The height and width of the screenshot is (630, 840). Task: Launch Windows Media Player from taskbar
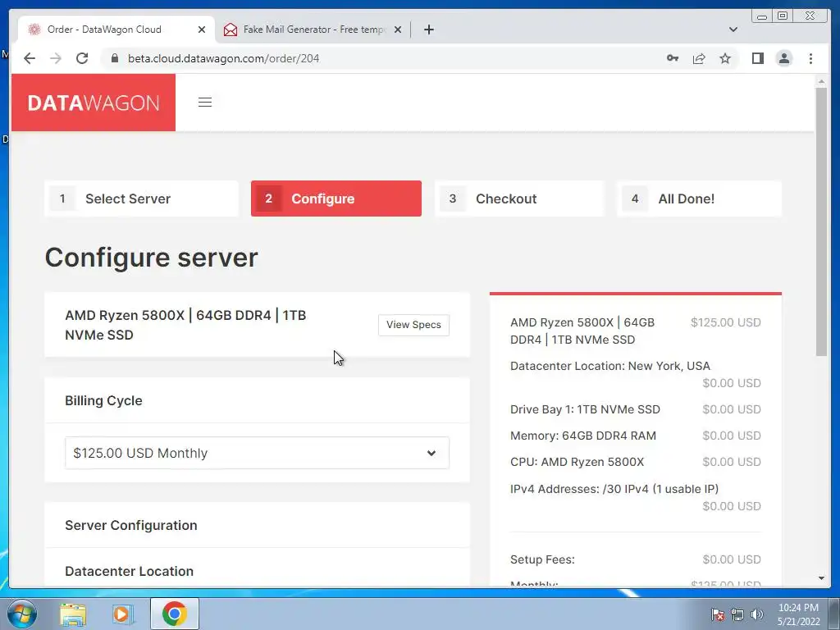coord(122,614)
